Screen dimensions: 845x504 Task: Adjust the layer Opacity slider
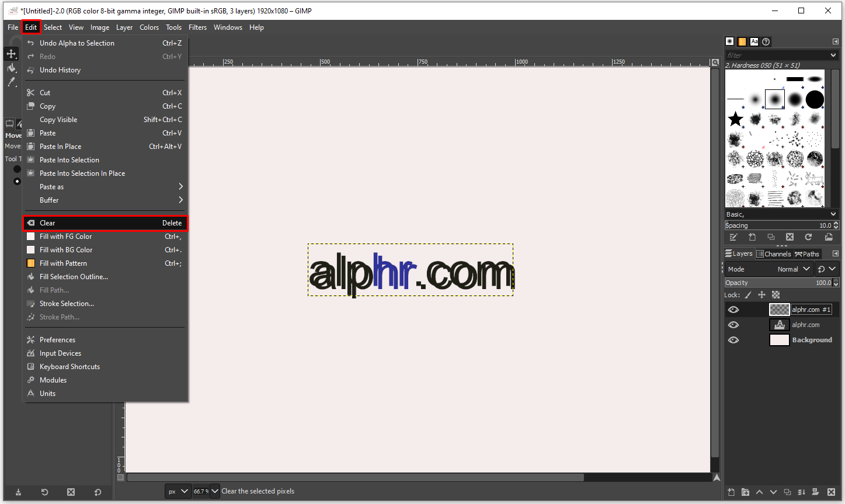[778, 283]
